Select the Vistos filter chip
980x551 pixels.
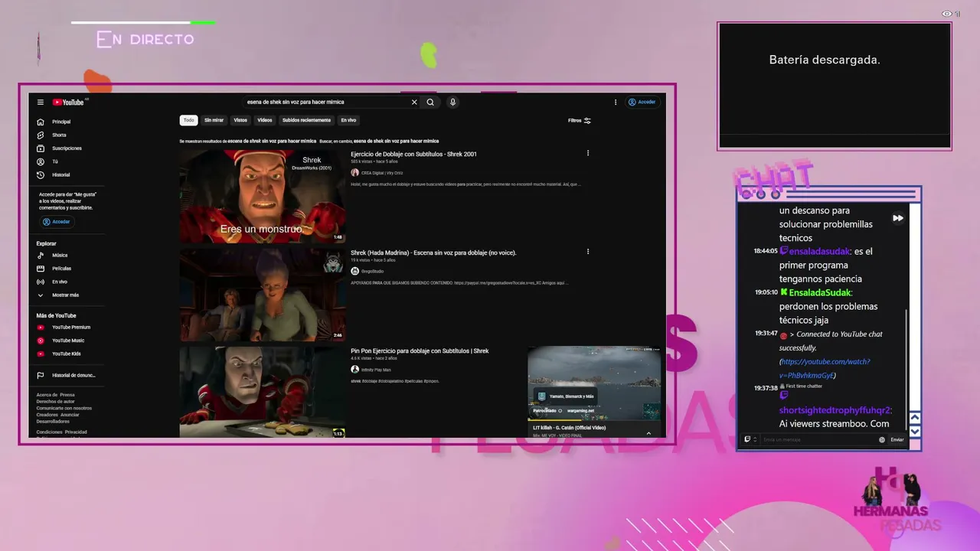(x=240, y=120)
